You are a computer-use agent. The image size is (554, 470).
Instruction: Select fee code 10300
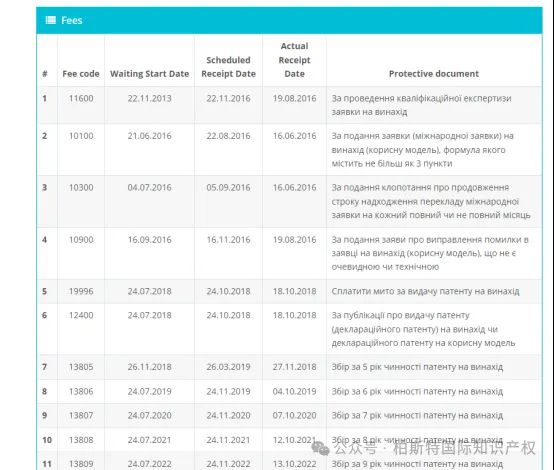(x=81, y=188)
